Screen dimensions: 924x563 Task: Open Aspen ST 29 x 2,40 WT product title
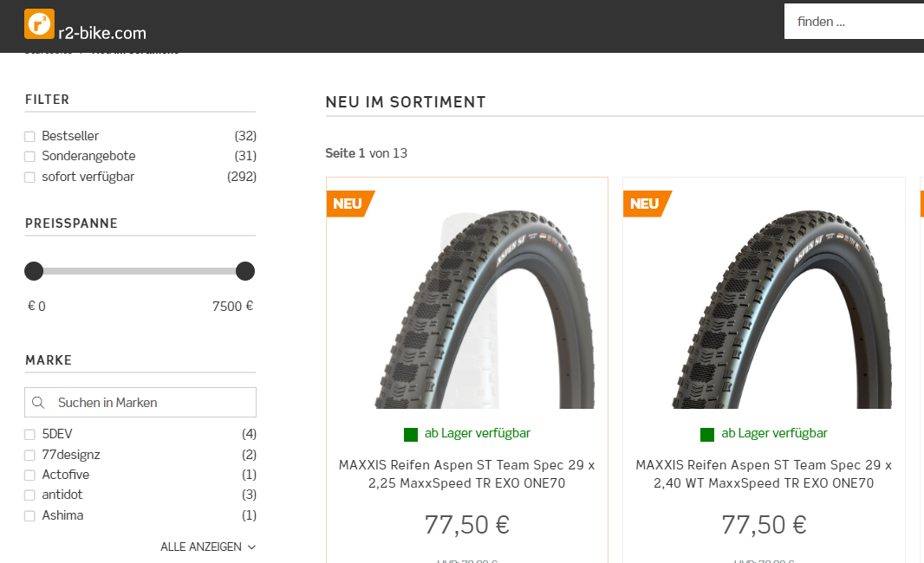pos(764,474)
